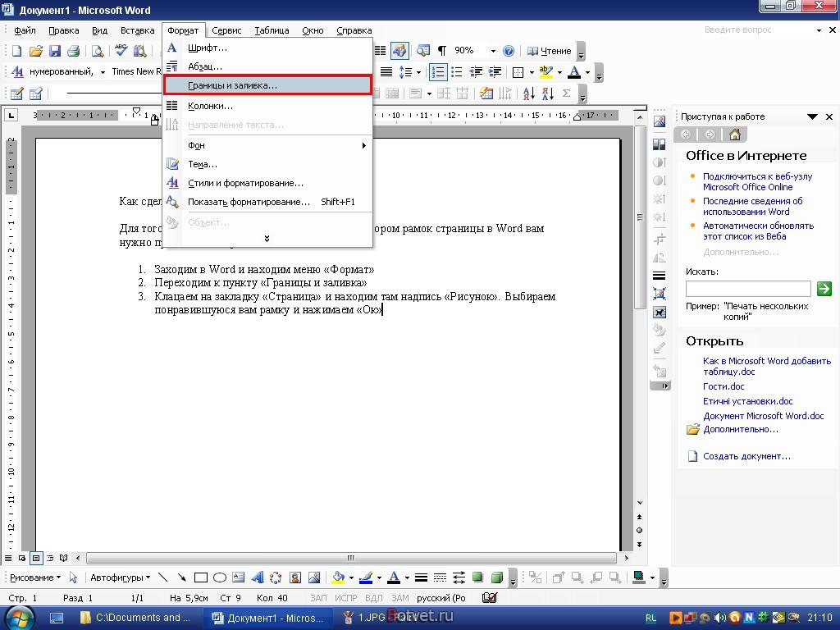Print document with the printer icon

73,51
